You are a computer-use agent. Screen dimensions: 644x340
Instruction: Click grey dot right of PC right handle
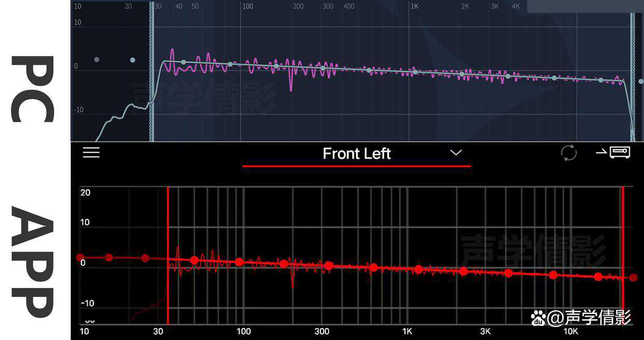click(x=641, y=81)
